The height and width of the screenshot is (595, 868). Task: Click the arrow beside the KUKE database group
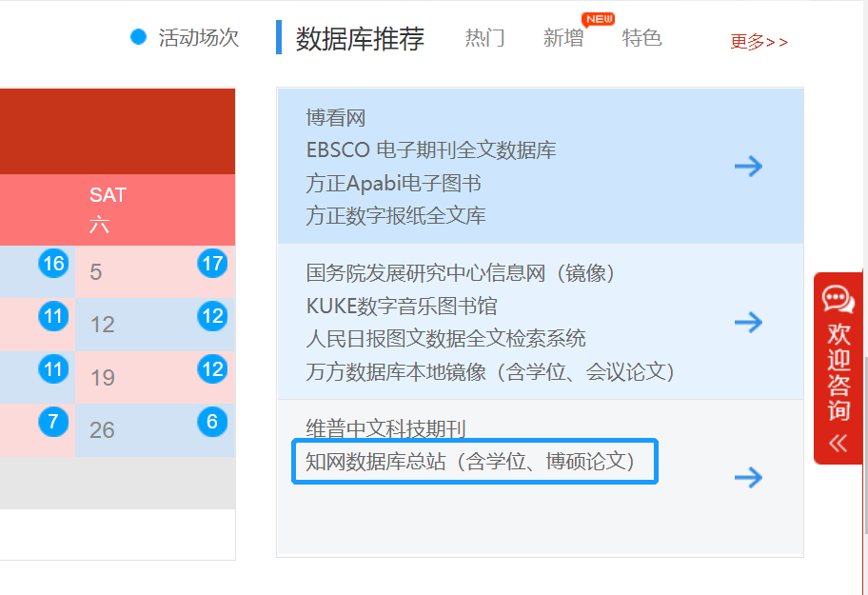click(749, 323)
